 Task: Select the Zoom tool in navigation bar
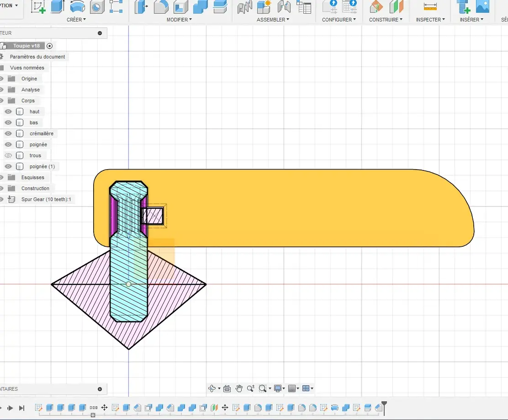[x=251, y=388]
